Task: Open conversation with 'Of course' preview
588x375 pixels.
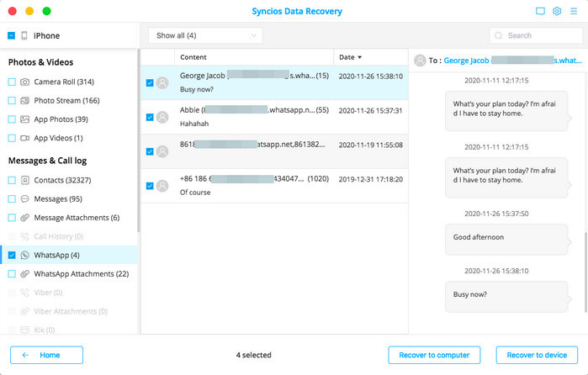Action: 274,186
